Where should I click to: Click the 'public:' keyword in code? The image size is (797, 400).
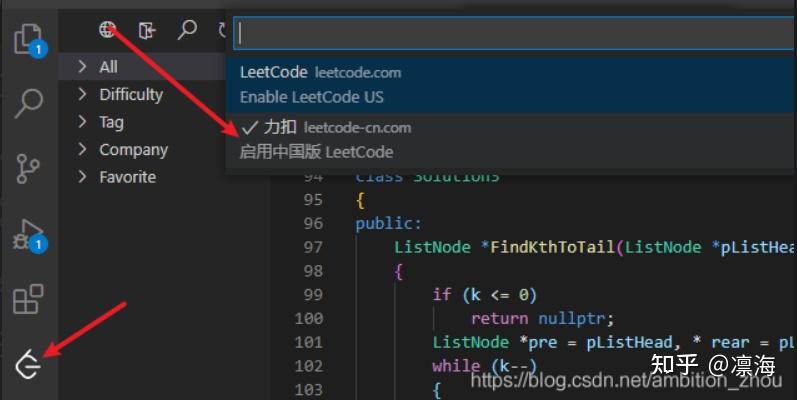tap(388, 224)
